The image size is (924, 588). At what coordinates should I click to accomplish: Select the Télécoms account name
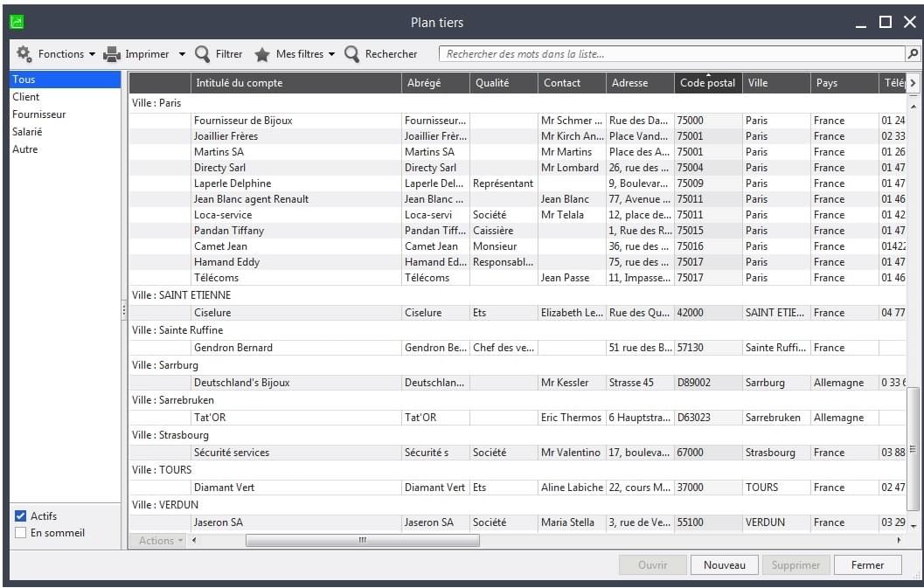(216, 278)
